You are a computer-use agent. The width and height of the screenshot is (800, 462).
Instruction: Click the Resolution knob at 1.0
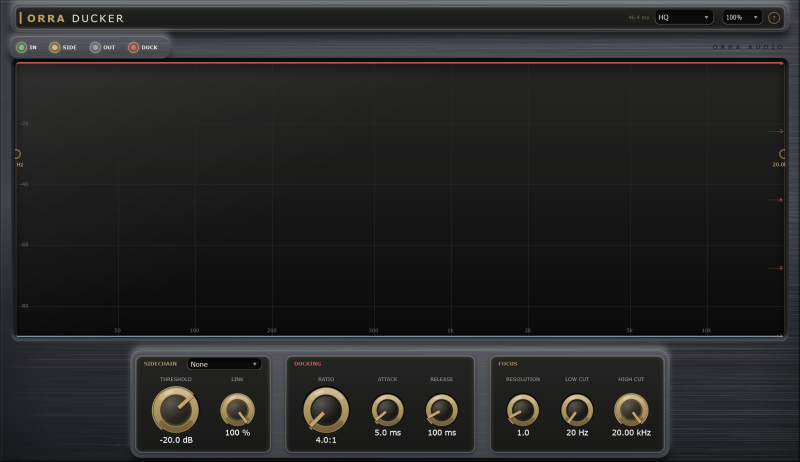(523, 410)
